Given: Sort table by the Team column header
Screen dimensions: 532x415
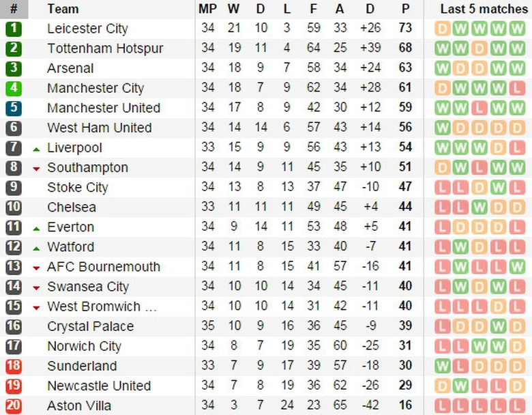Looking at the screenshot, I should point(63,9).
